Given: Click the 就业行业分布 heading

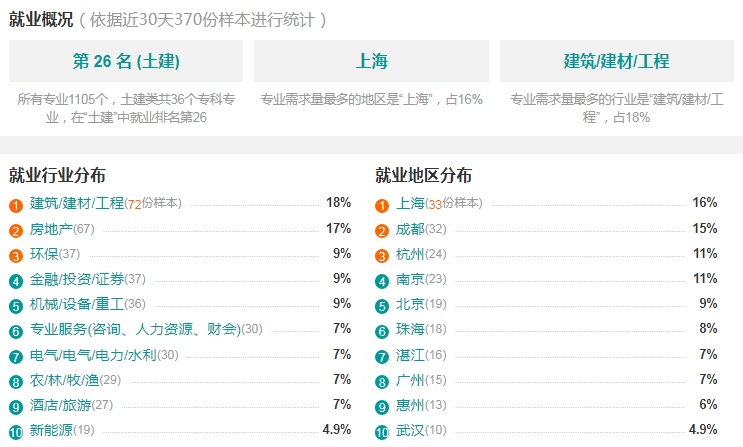Looking at the screenshot, I should click(57, 175).
